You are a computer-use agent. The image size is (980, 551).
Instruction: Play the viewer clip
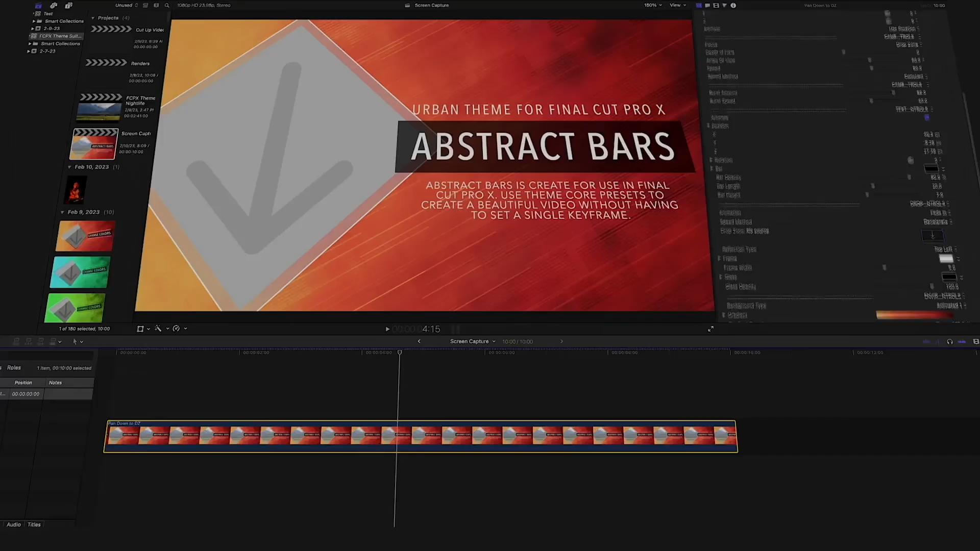coord(387,329)
